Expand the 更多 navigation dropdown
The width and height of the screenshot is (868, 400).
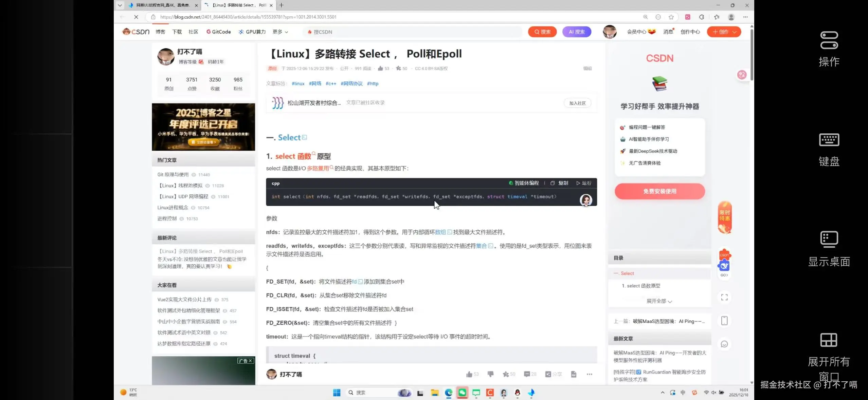[280, 32]
